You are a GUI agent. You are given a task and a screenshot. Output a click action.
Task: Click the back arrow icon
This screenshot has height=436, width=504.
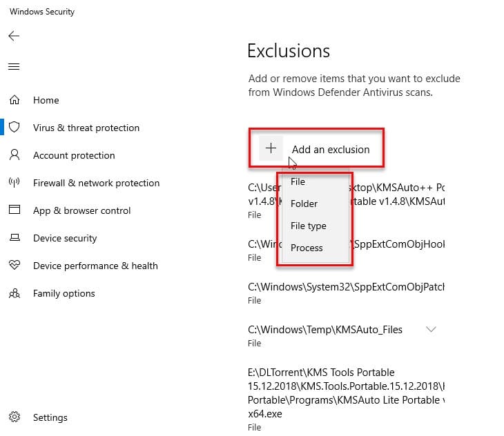14,36
